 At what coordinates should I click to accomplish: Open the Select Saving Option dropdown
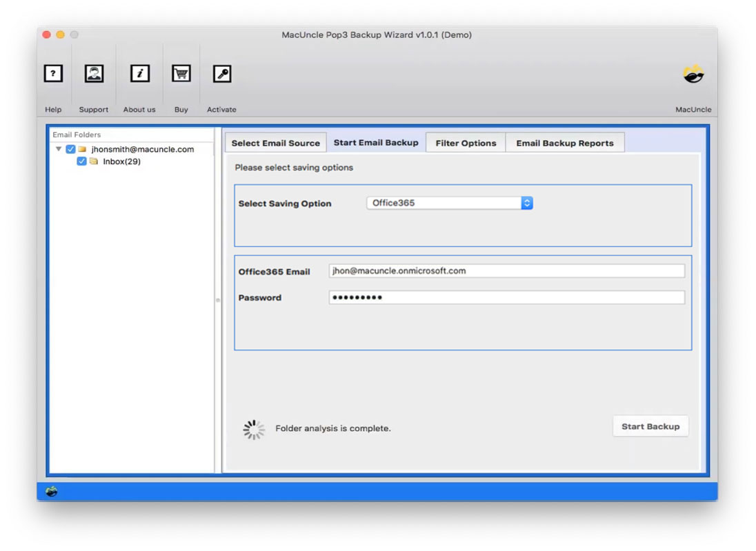coord(448,202)
